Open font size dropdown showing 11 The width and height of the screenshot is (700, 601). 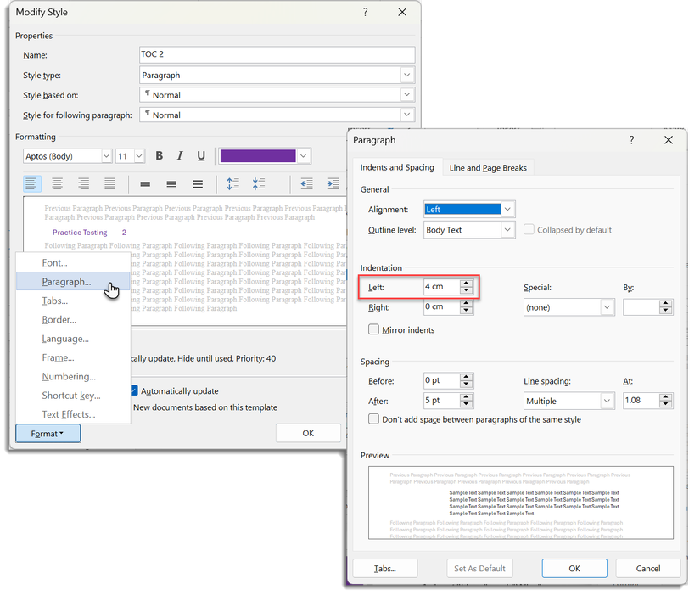point(139,156)
